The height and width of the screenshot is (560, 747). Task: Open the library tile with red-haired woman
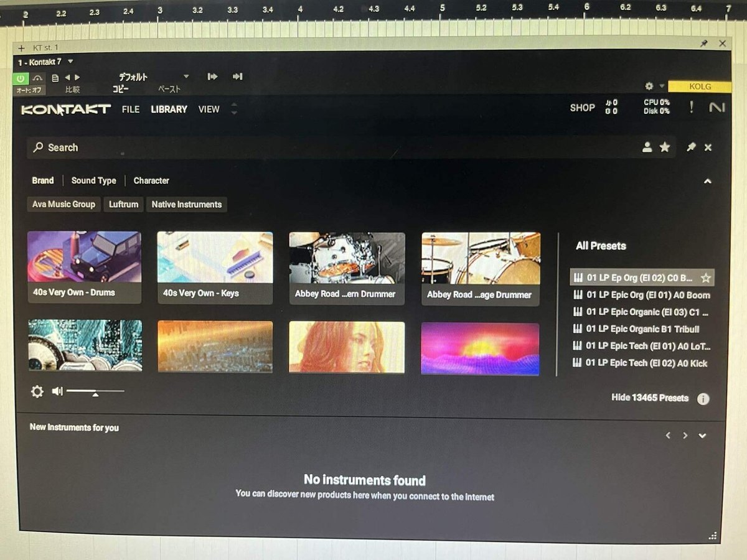347,347
